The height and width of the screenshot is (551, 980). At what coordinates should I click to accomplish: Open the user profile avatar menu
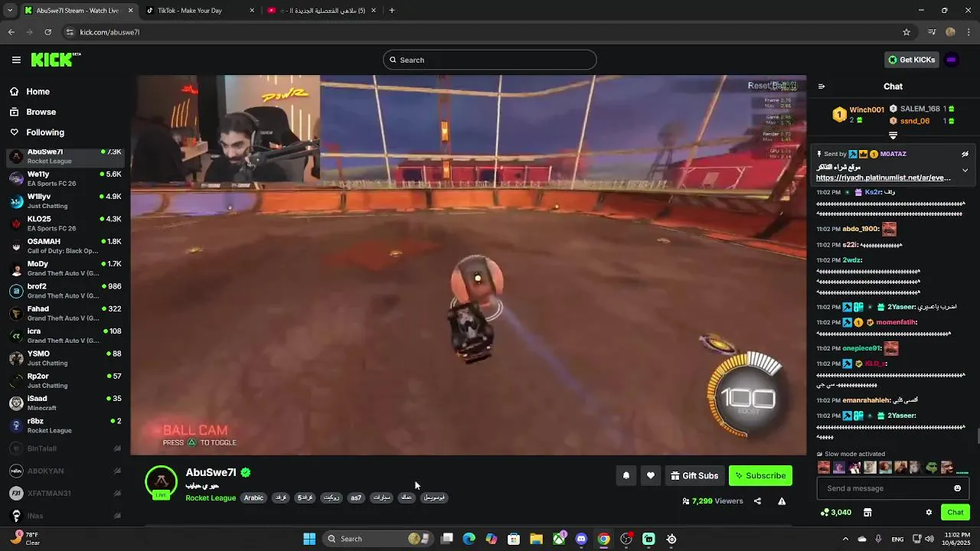(x=951, y=60)
